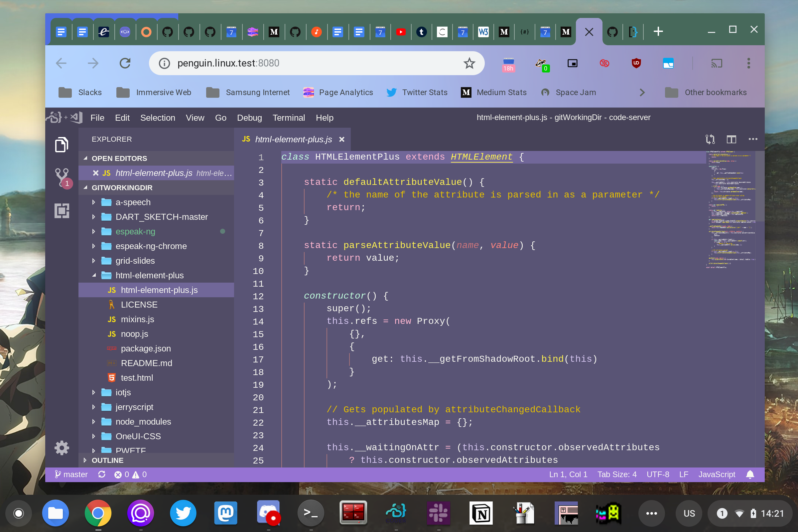Click the sync changes icon beside master

point(102,474)
